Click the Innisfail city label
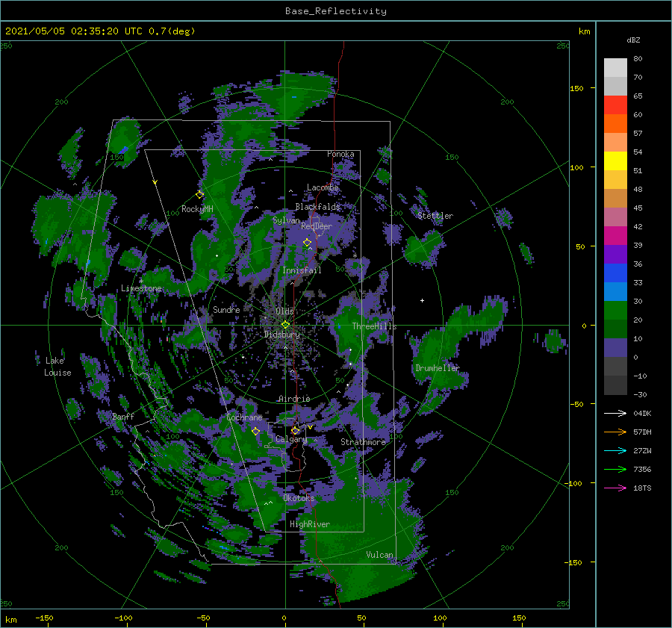Viewport: 672px width, 628px height. pos(302,270)
